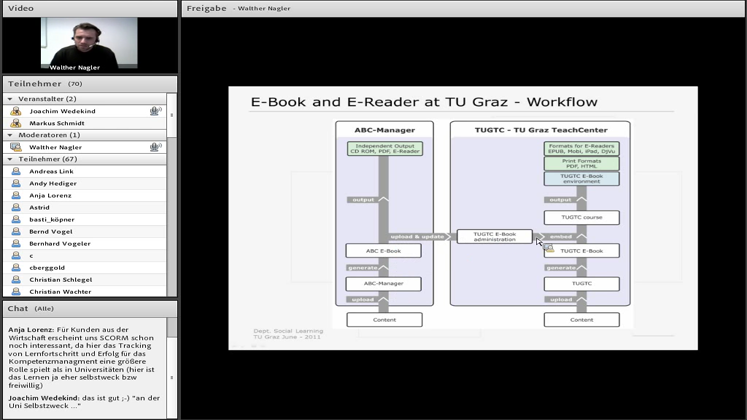
Task: Collapse the Veranstalter (2) group
Action: [10, 99]
